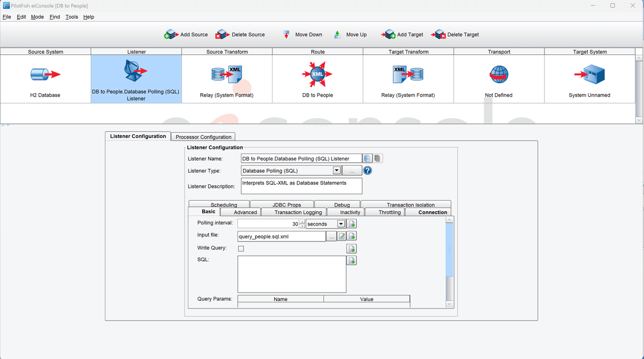Click the Delete Source toolbar button
Screen dimensions: 644x359
tap(240, 35)
